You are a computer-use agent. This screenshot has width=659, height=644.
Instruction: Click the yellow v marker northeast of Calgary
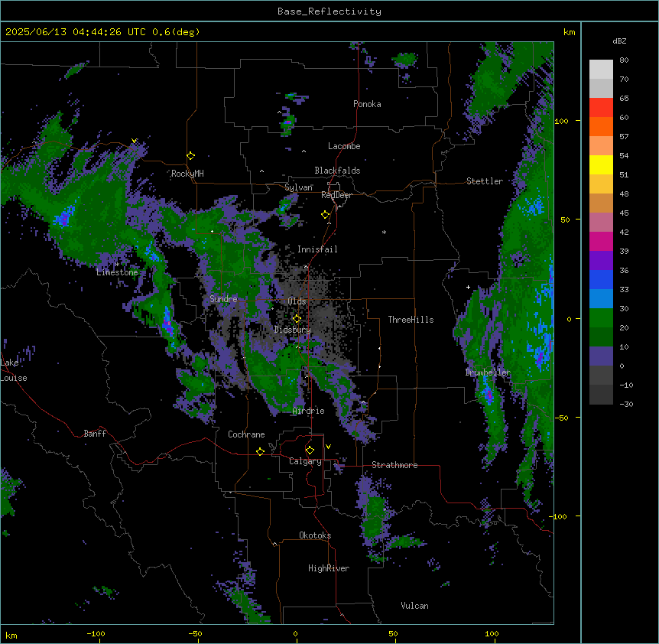(328, 447)
